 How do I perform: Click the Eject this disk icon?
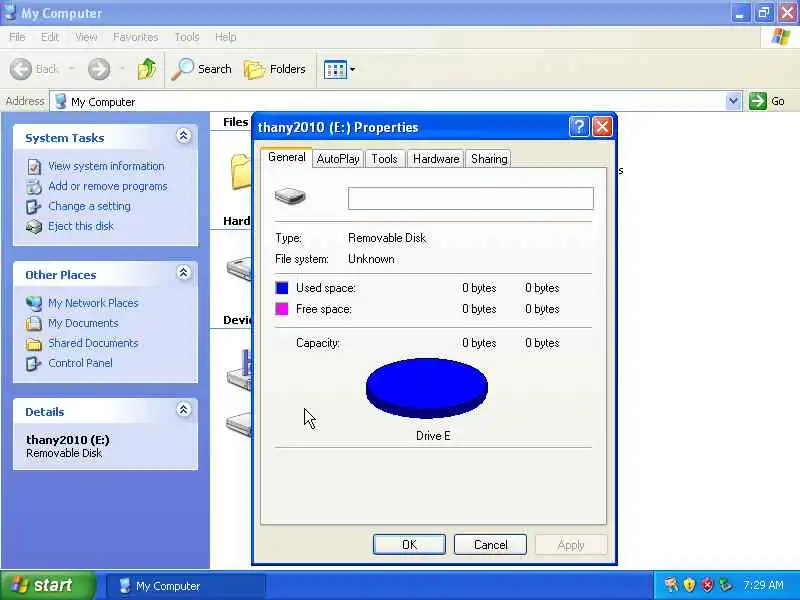tap(34, 227)
